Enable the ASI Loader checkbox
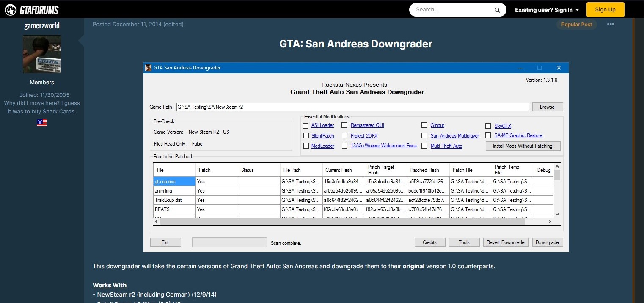This screenshot has width=644, height=303. point(306,126)
